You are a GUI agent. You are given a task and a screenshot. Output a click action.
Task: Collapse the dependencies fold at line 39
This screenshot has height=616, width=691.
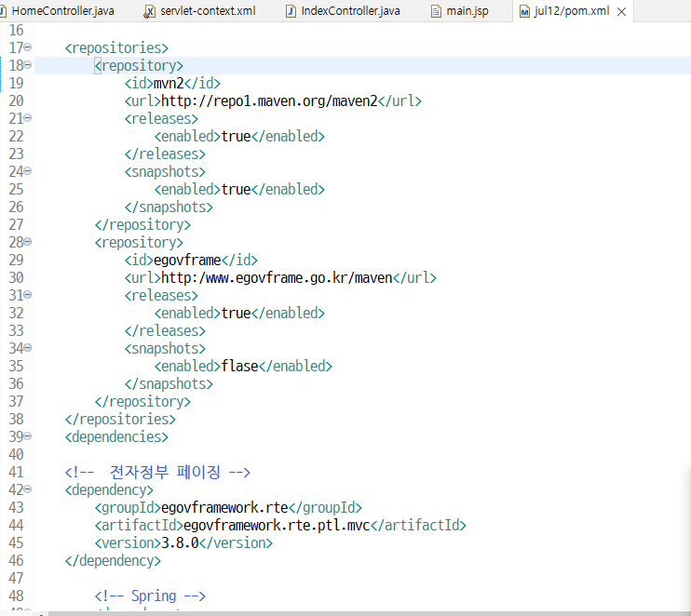tap(28, 435)
